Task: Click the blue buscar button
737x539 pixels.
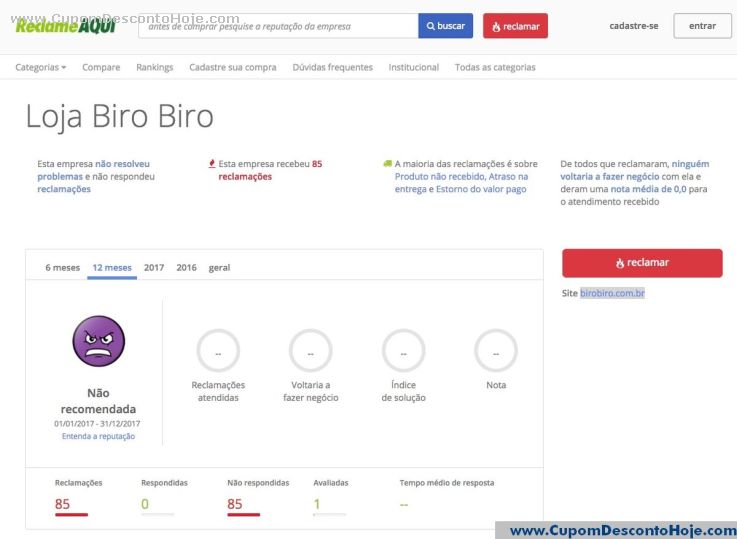Action: point(446,26)
